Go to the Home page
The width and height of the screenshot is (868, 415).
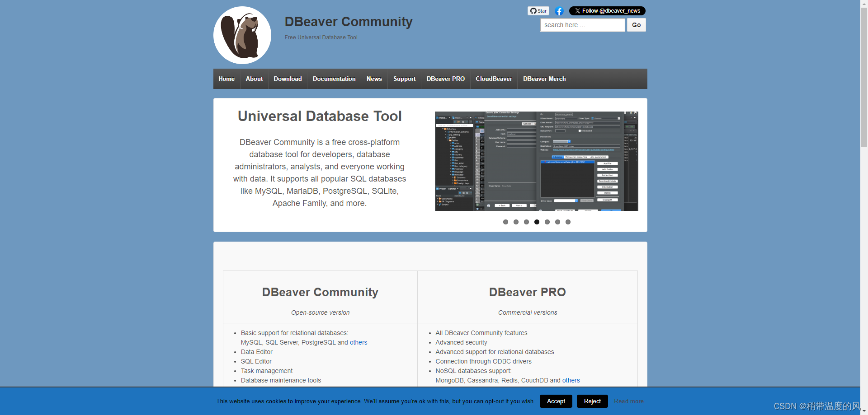(226, 79)
